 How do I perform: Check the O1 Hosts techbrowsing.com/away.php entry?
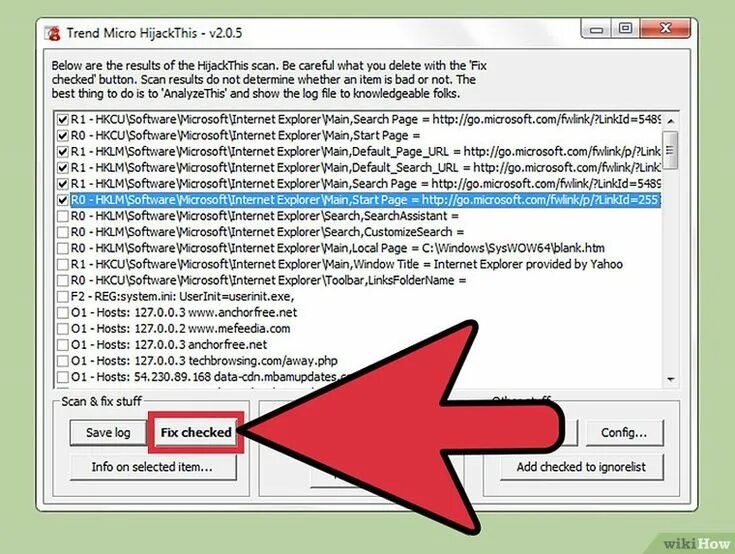[x=62, y=361]
